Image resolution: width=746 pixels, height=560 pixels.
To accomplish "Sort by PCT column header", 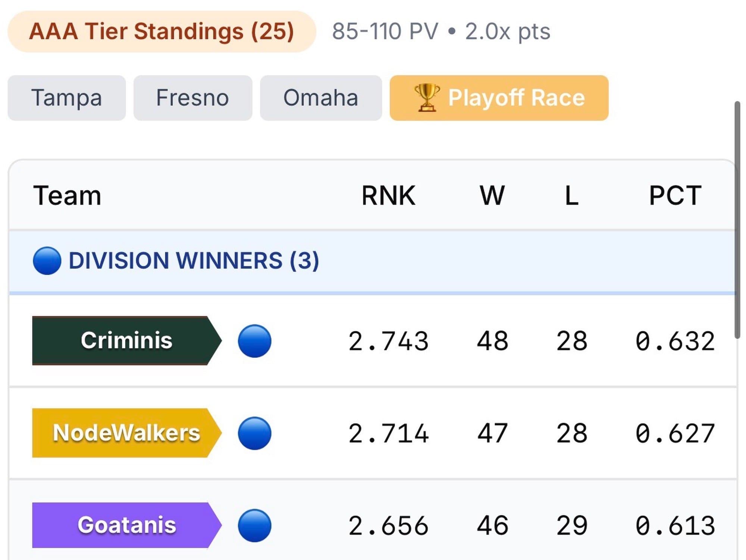I will (675, 195).
